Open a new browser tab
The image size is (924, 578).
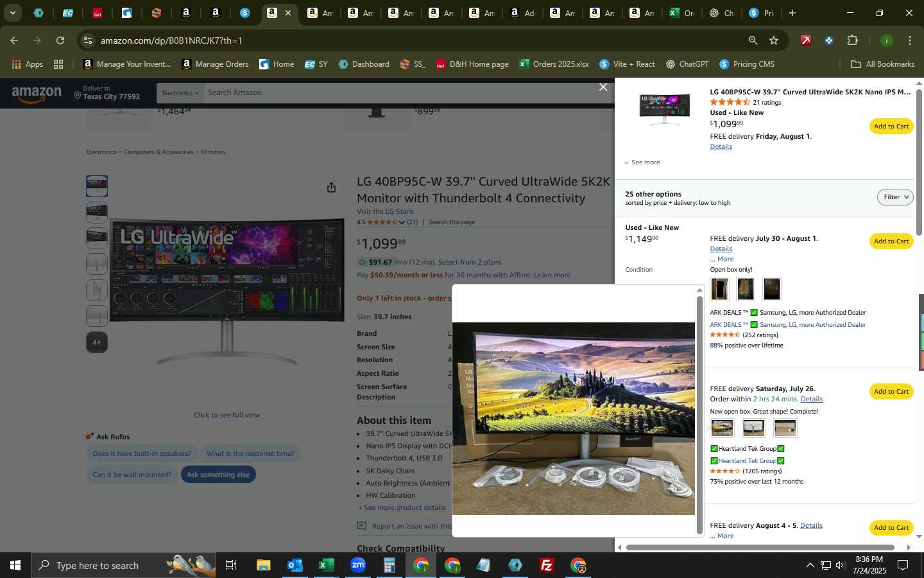(x=792, y=13)
